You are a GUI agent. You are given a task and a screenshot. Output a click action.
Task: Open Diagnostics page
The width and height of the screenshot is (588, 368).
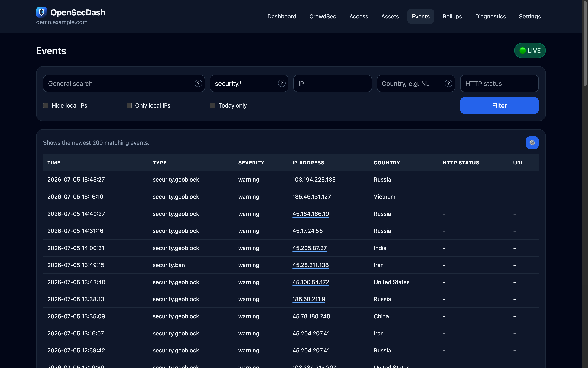490,16
